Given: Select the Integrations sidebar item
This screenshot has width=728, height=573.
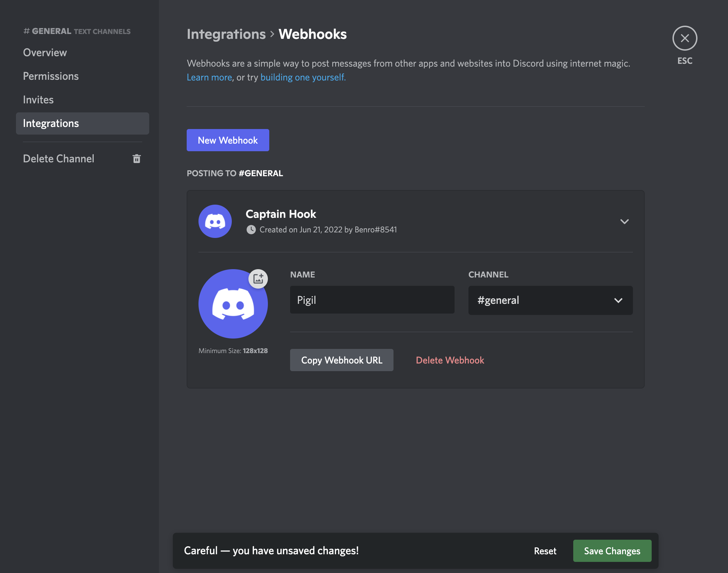Looking at the screenshot, I should coord(83,123).
